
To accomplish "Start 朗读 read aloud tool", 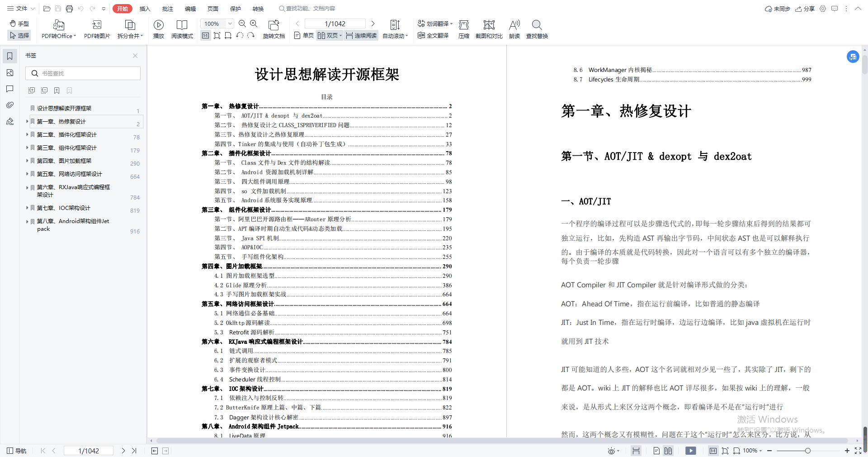I will coord(514,29).
